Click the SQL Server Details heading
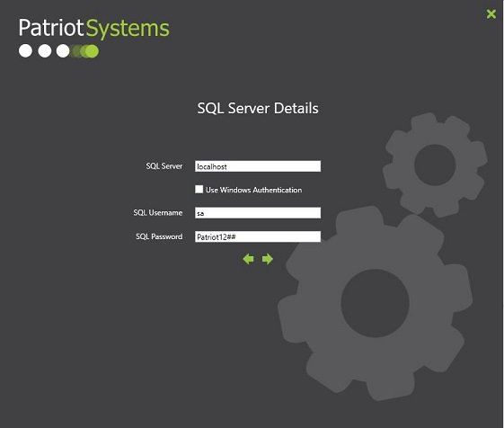504x428 pixels. pyautogui.click(x=258, y=108)
